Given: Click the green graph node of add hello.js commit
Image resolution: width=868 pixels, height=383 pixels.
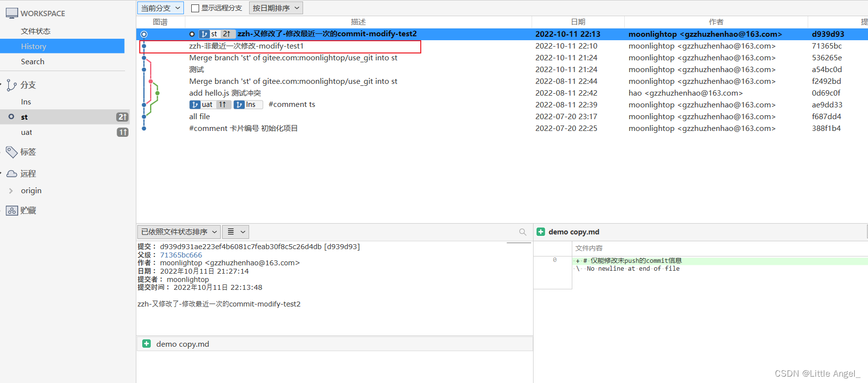Looking at the screenshot, I should [x=157, y=93].
